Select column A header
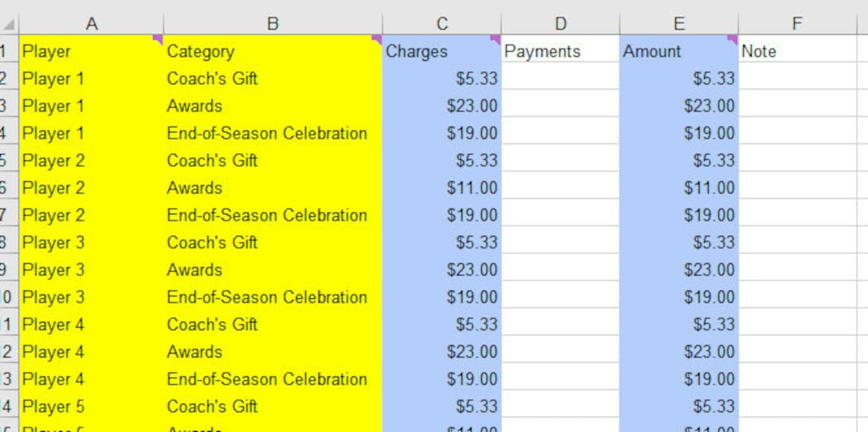868x432 pixels. tap(91, 24)
